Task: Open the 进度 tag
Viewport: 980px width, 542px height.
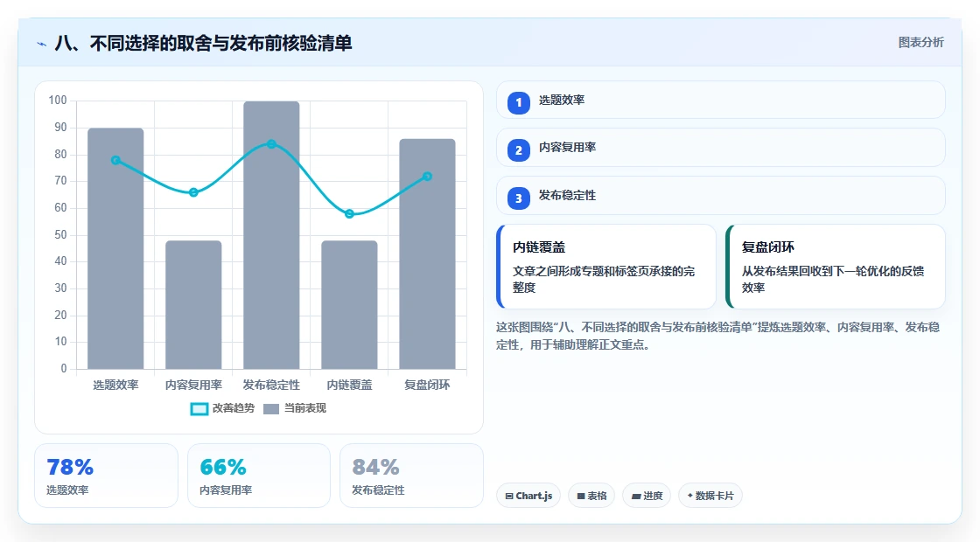Action: pos(647,496)
